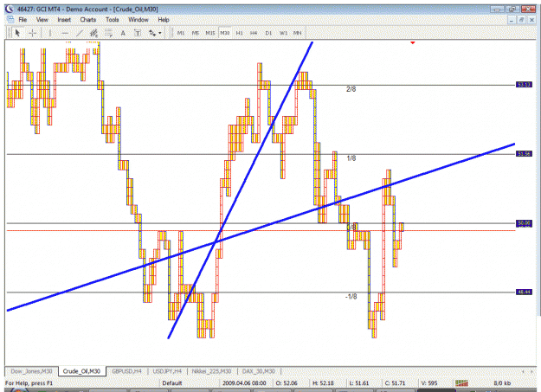Click the C: 51.71 close price
This screenshot has width=541, height=392.
395,383
